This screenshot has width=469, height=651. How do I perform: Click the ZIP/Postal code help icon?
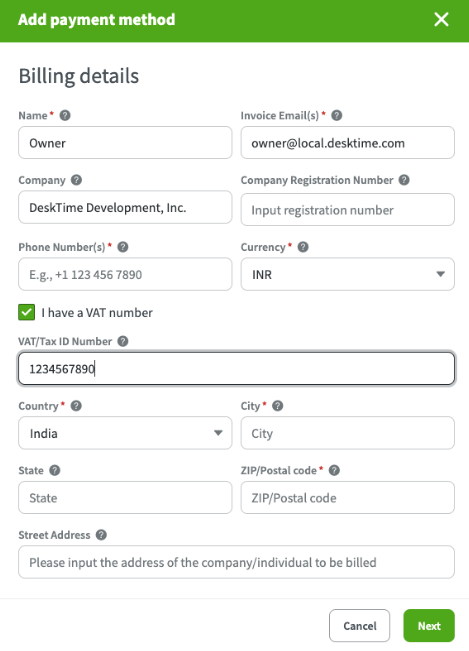334,470
